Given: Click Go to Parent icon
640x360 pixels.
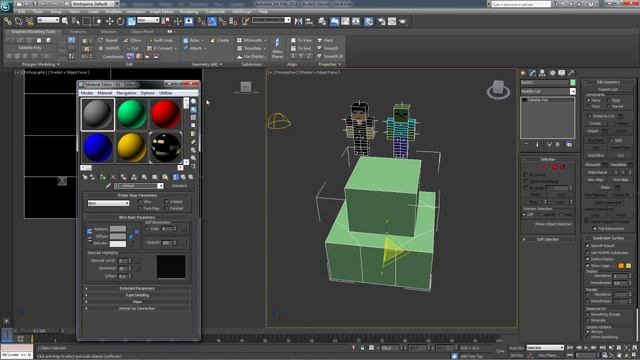Looking at the screenshot, I should click(183, 177).
